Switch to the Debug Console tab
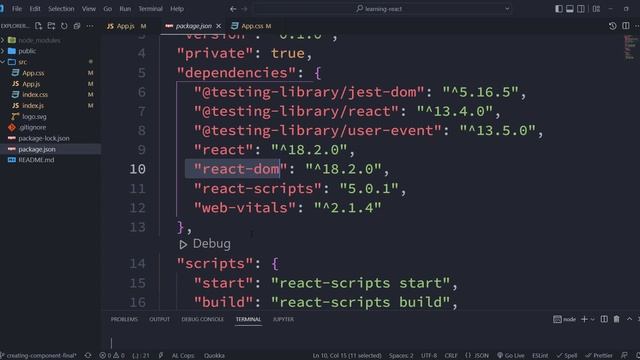 202,319
